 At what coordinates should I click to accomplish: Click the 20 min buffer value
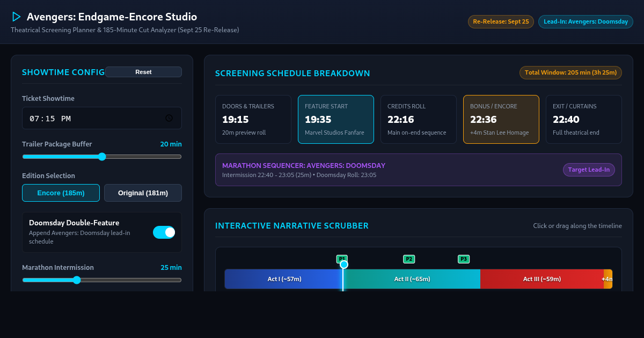point(171,144)
